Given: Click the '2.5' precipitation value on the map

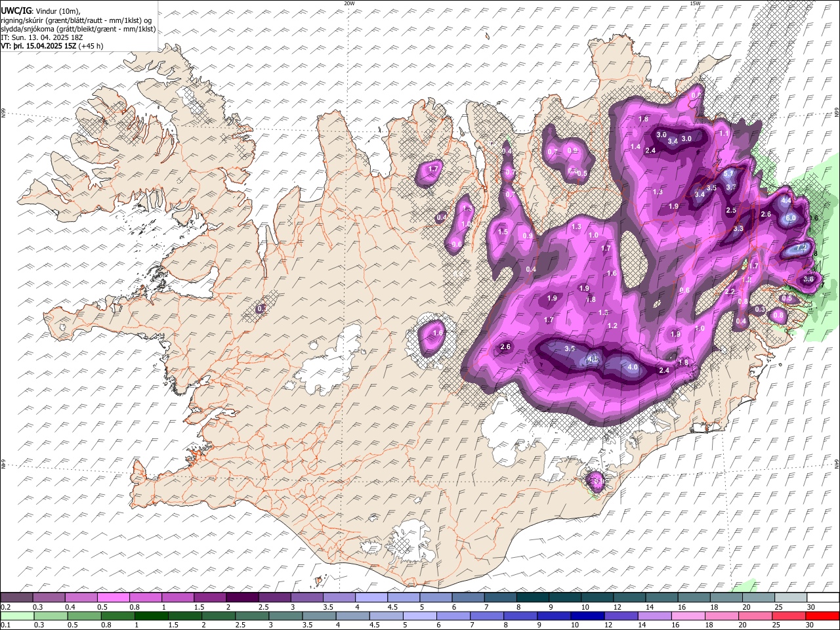Looking at the screenshot, I should (x=732, y=210).
